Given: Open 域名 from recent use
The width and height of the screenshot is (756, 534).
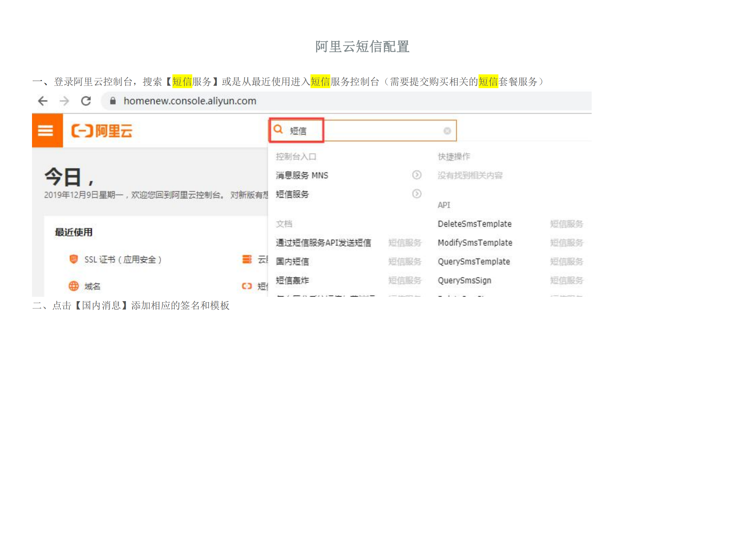Looking at the screenshot, I should click(x=92, y=286).
